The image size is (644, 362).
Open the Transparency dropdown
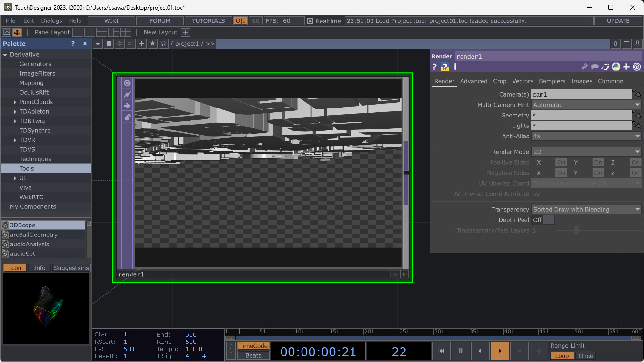(586, 209)
